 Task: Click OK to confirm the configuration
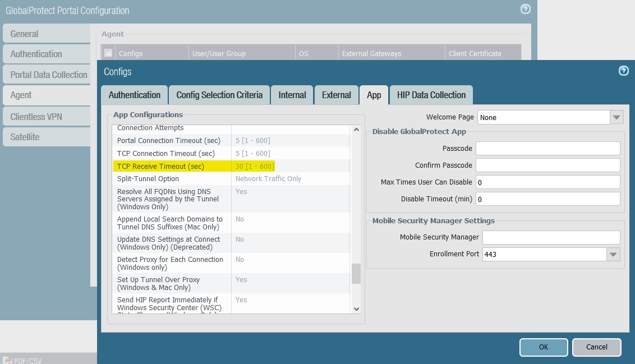pos(543,347)
